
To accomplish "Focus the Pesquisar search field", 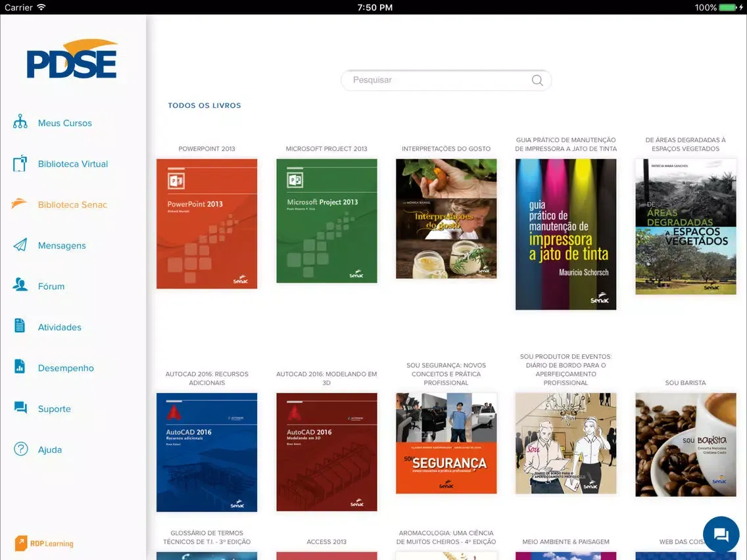I will [x=446, y=80].
